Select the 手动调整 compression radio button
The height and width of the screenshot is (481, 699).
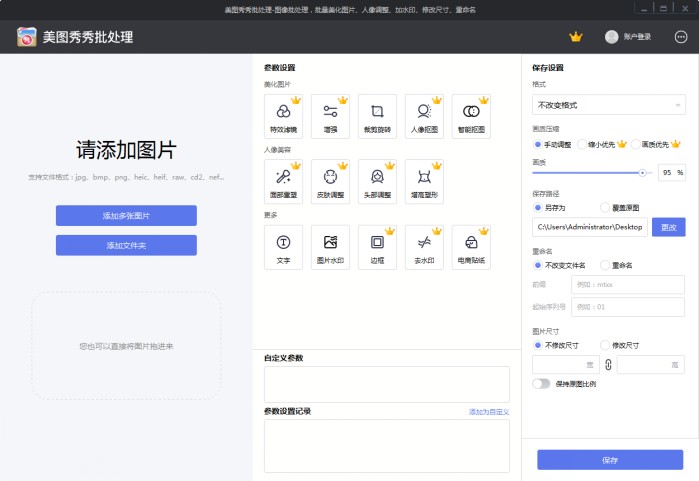537,144
